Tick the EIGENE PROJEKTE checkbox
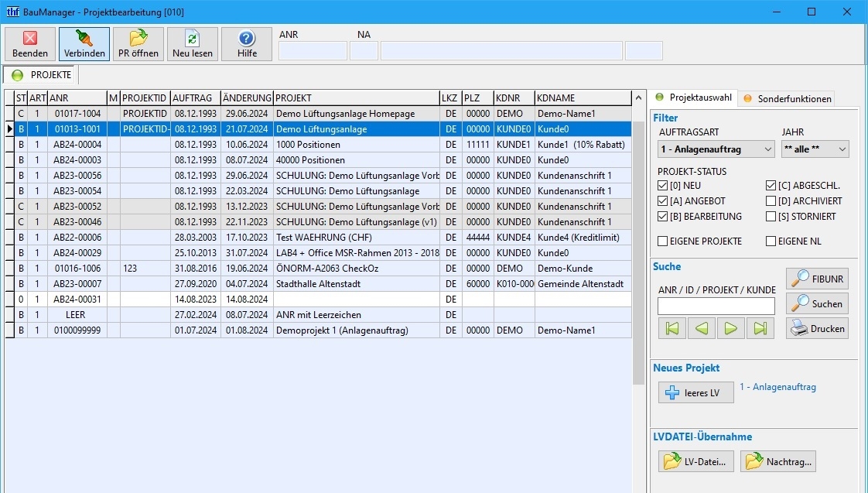The image size is (868, 493). coord(662,241)
